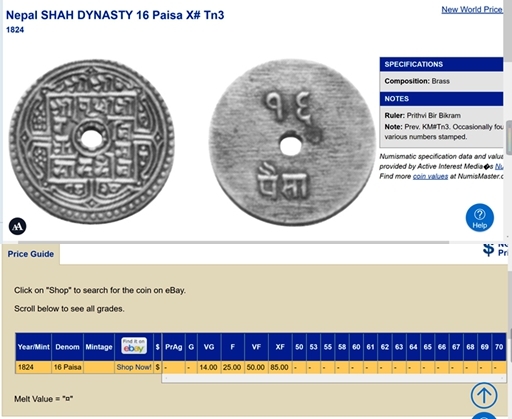Click the Mintage column header
This screenshot has height=419, width=512.
pos(99,347)
